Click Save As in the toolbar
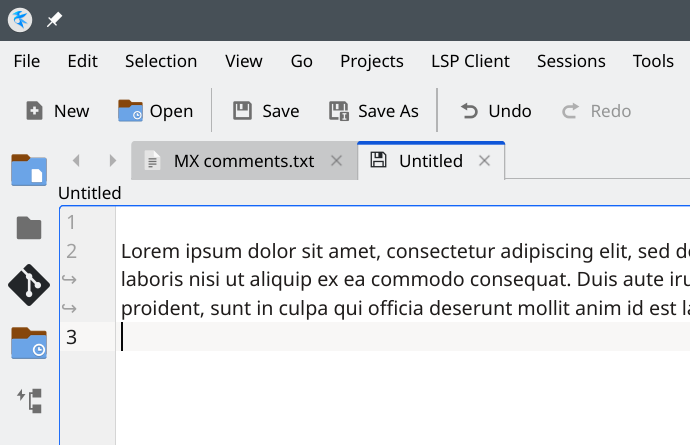The width and height of the screenshot is (690, 445). point(374,111)
